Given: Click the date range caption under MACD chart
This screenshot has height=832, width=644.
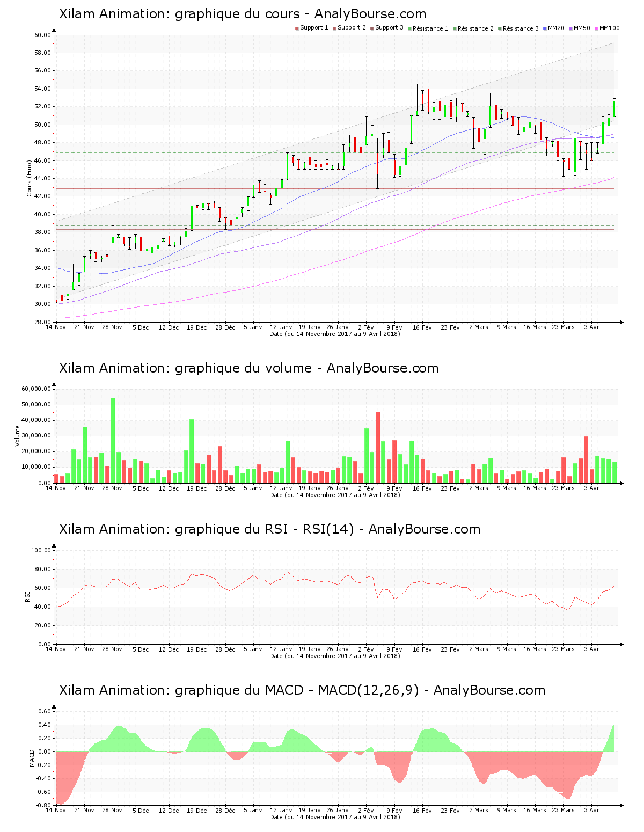Looking at the screenshot, I should [335, 817].
